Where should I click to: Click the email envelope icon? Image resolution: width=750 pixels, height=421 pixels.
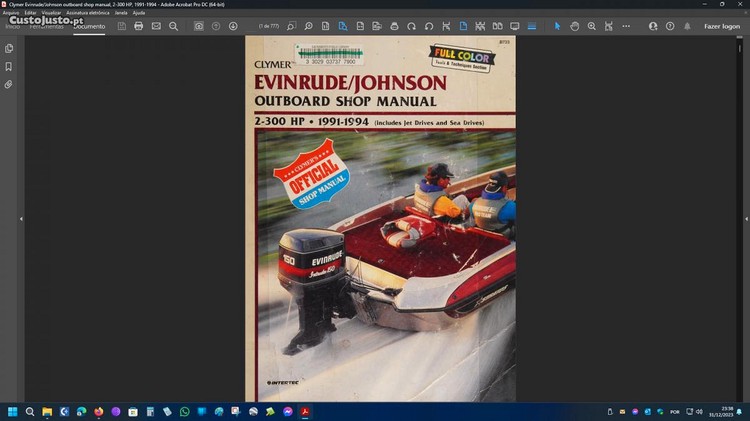(x=156, y=26)
